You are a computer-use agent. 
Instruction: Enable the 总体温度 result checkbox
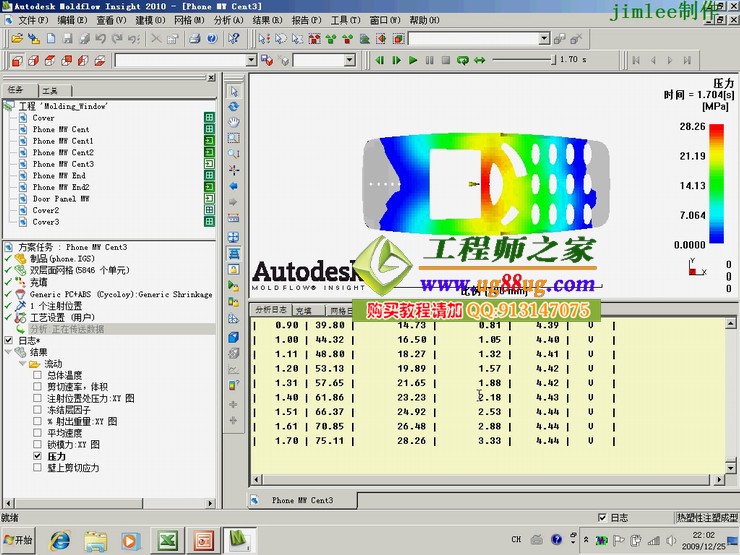(x=39, y=375)
